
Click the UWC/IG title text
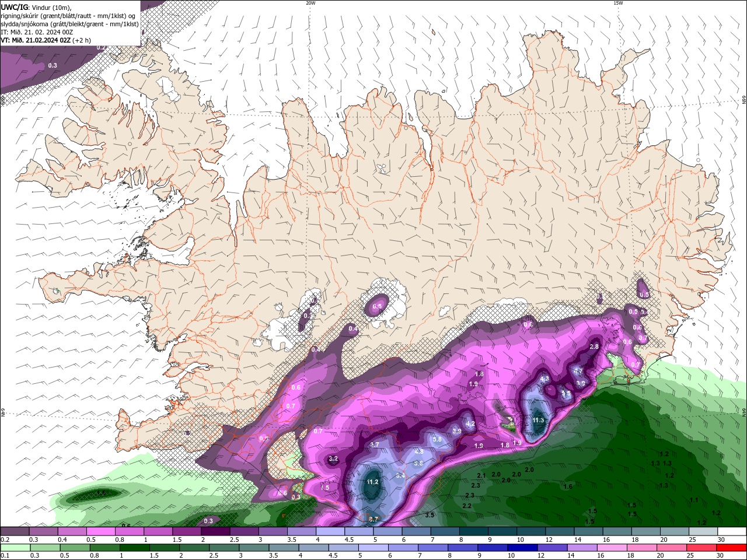[15, 7]
